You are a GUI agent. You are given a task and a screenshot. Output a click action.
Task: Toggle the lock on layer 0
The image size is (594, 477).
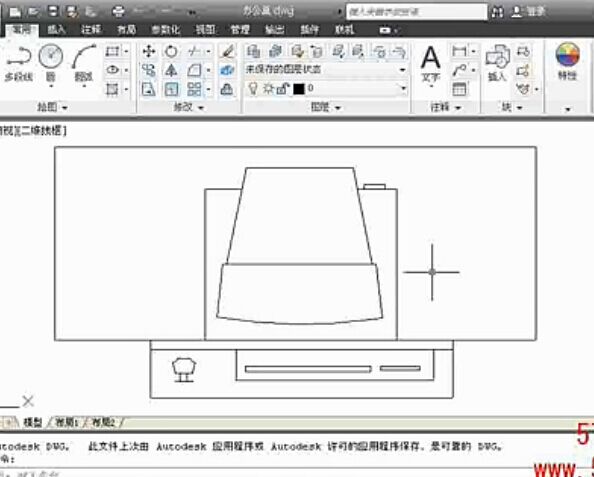282,89
